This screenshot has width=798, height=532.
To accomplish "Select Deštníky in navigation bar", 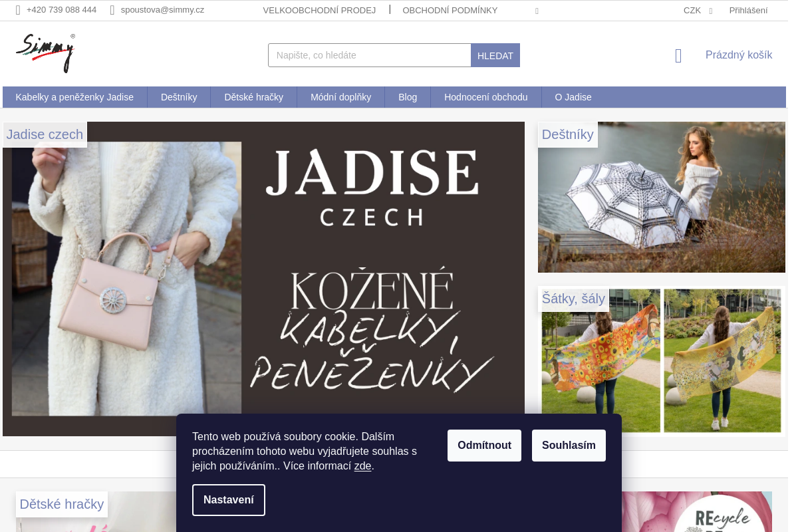I will tap(179, 97).
